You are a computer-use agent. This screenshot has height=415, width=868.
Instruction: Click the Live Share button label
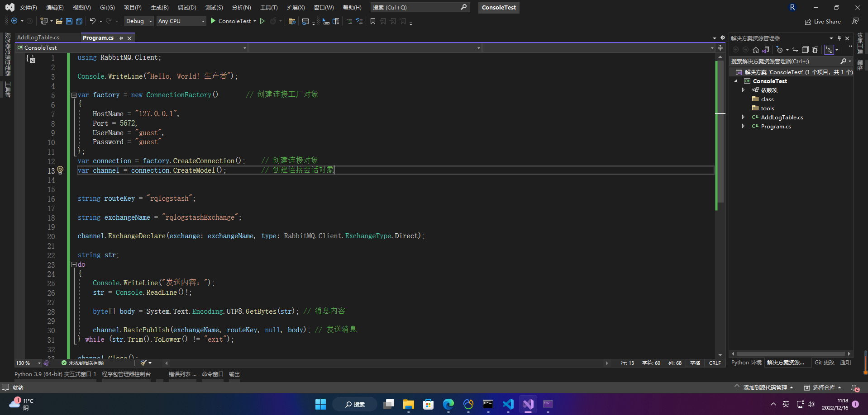(827, 22)
